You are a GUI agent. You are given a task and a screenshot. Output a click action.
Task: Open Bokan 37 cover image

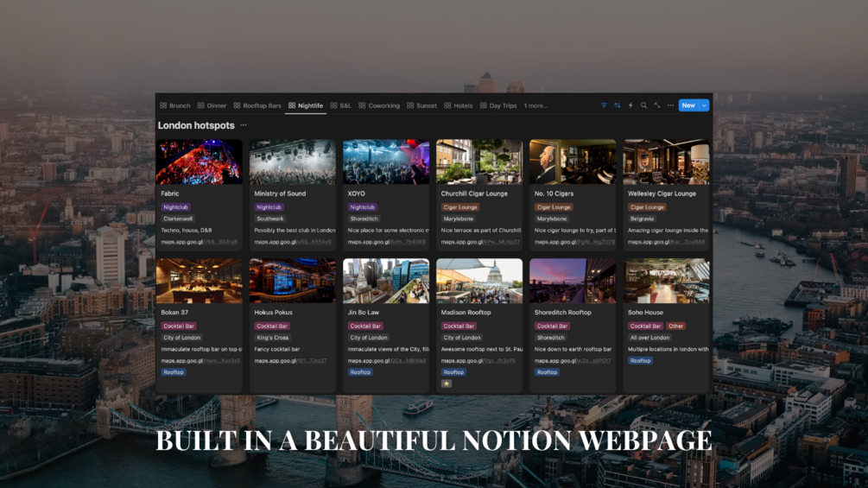click(200, 281)
